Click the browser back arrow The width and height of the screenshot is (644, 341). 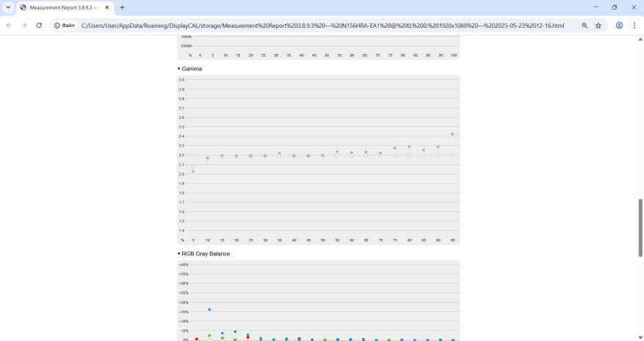(x=9, y=26)
